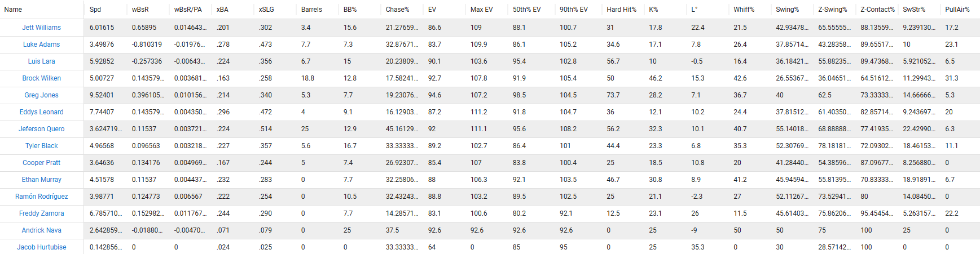
Task: View Jeferson Quero's player page
Action: pyautogui.click(x=41, y=129)
